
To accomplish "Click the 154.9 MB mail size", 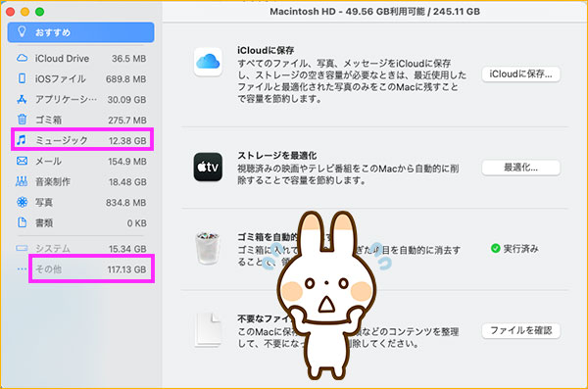I will click(x=127, y=162).
